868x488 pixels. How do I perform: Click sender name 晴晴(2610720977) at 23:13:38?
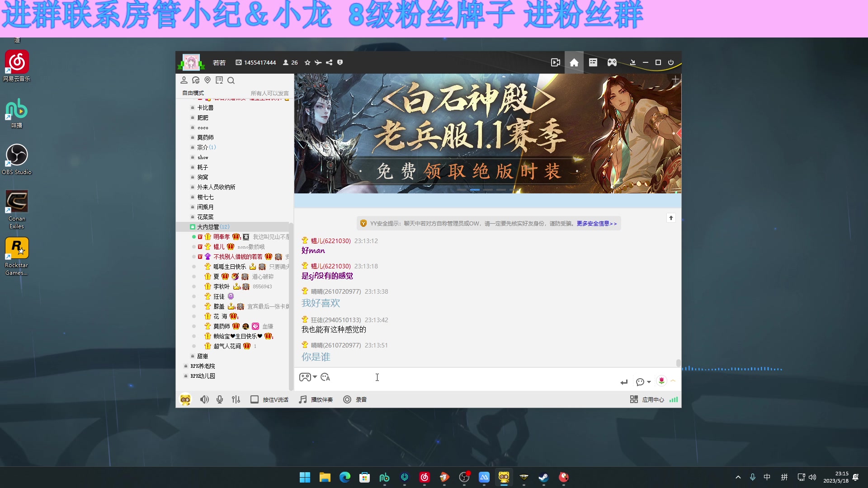(x=336, y=291)
